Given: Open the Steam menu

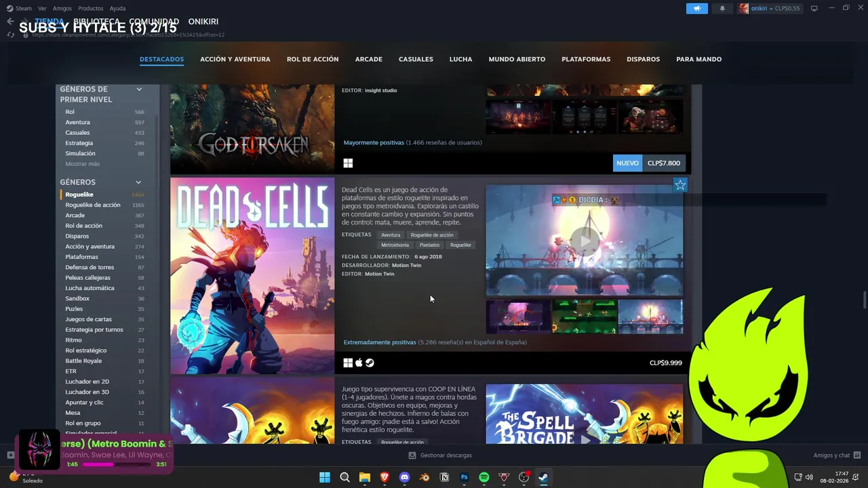Looking at the screenshot, I should pyautogui.click(x=19, y=8).
